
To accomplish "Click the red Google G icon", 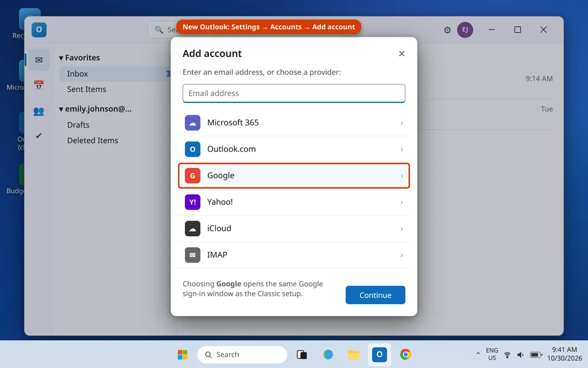I will pyautogui.click(x=192, y=175).
